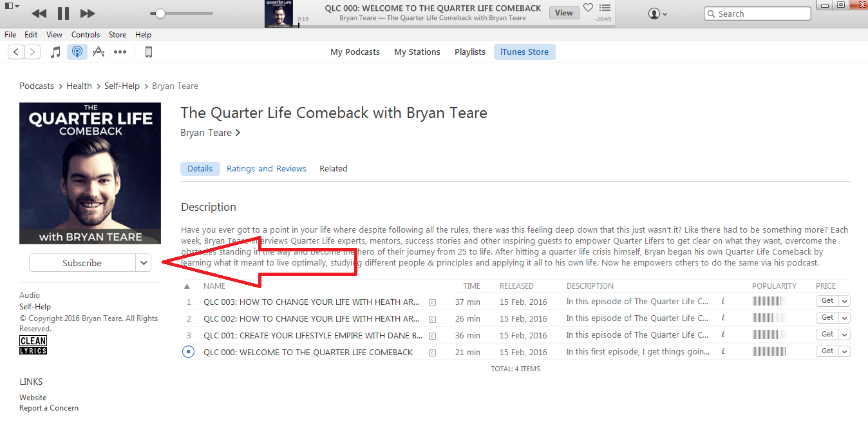868x437 pixels.
Task: Open the Playlists tab
Action: 470,52
